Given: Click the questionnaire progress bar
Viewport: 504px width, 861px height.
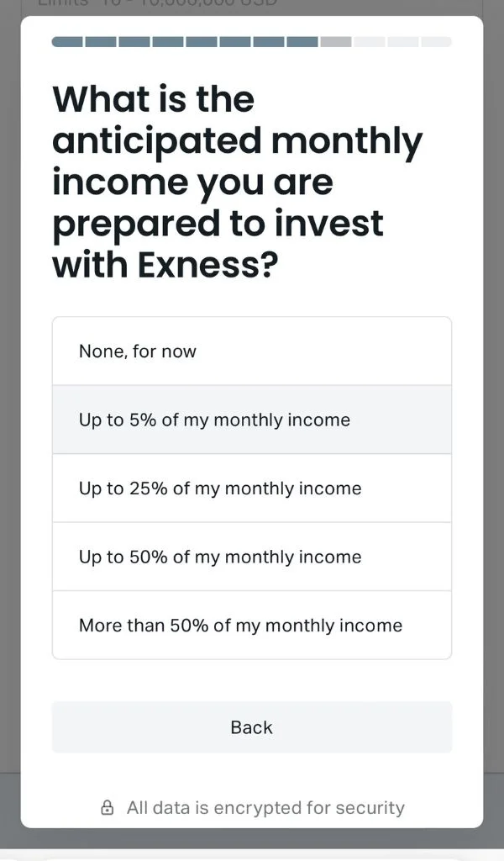Looking at the screenshot, I should coord(252,40).
